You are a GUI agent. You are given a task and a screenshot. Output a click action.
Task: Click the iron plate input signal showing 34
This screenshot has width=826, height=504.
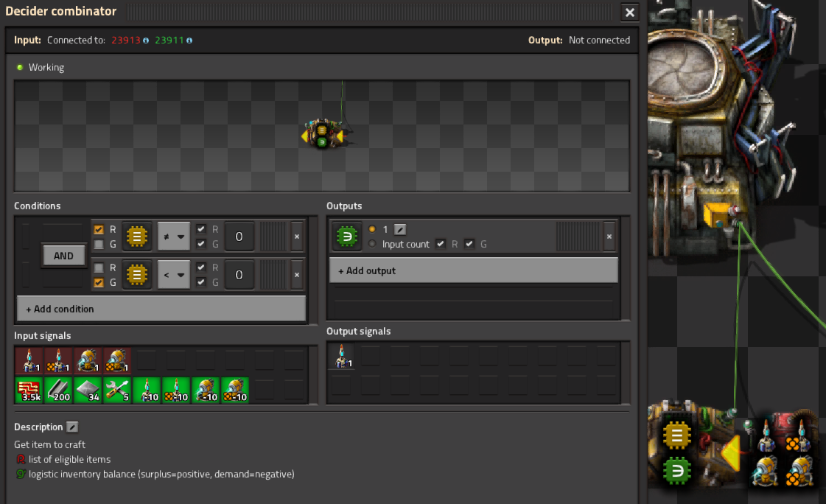click(x=88, y=390)
